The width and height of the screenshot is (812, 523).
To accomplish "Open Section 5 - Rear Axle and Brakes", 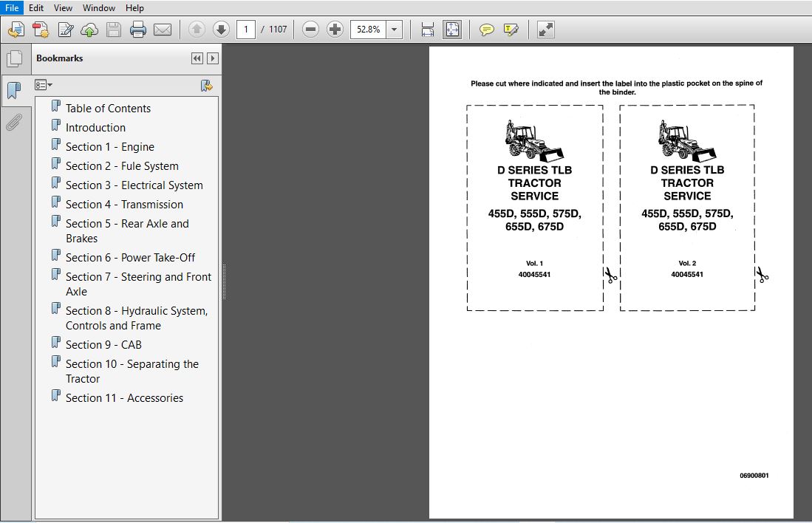I will coord(127,230).
